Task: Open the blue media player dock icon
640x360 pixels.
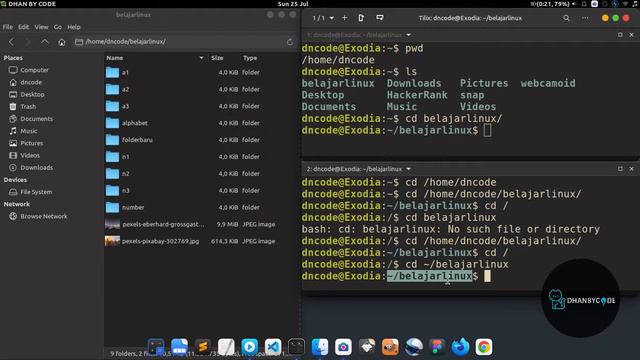Action: [x=250, y=347]
